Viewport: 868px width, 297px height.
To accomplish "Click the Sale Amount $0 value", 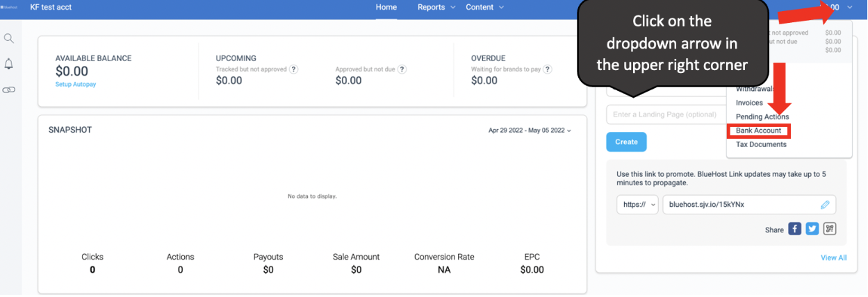I will [x=357, y=270].
